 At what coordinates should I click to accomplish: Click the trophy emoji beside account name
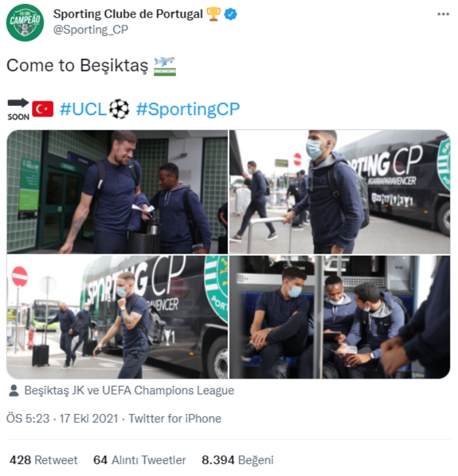point(213,14)
